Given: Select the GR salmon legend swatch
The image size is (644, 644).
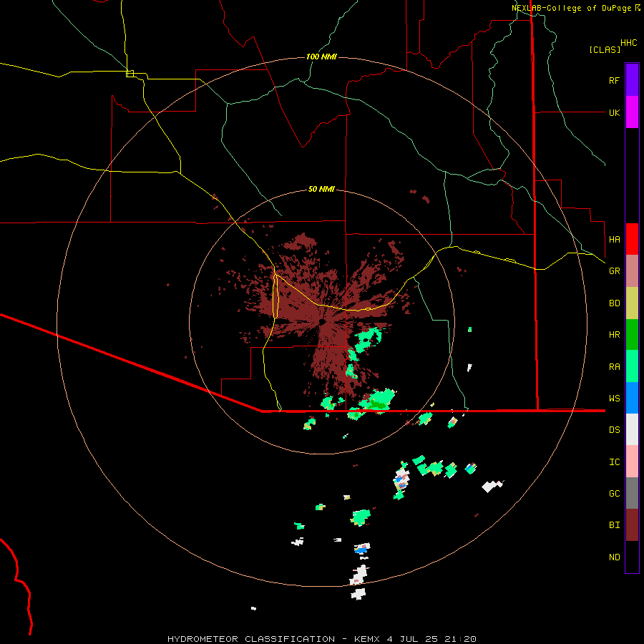Looking at the screenshot, I should [x=632, y=271].
